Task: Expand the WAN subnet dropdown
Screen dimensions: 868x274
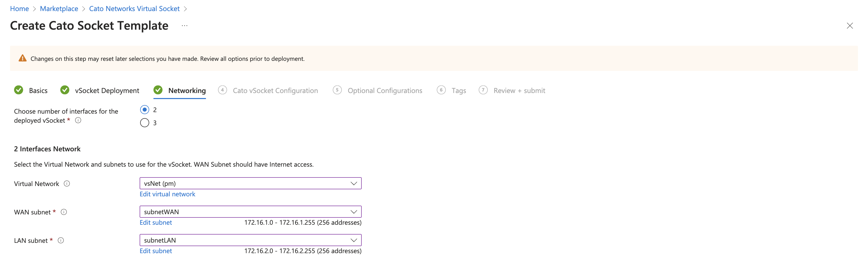Action: [250, 212]
